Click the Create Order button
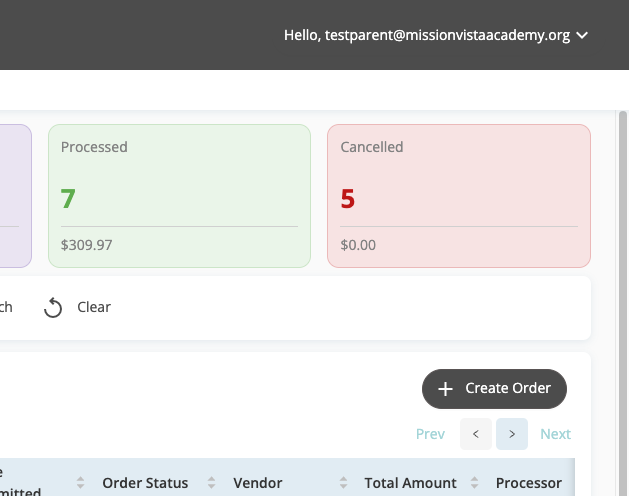 pyautogui.click(x=494, y=389)
